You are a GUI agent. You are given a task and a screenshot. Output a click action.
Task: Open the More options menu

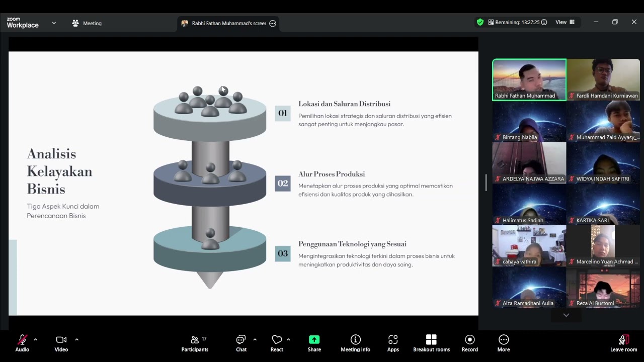[x=504, y=343]
